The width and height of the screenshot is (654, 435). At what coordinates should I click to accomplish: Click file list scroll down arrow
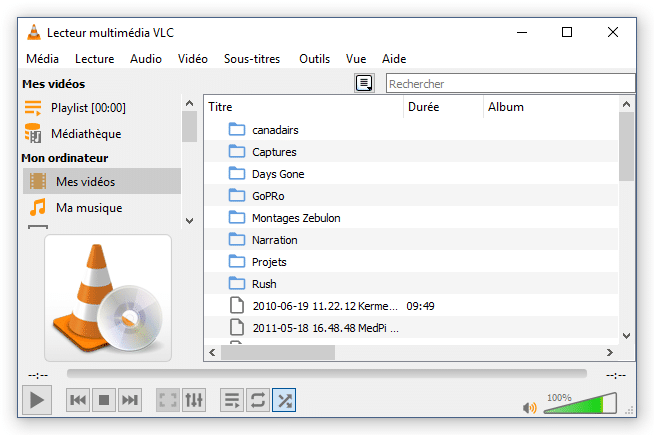[626, 336]
